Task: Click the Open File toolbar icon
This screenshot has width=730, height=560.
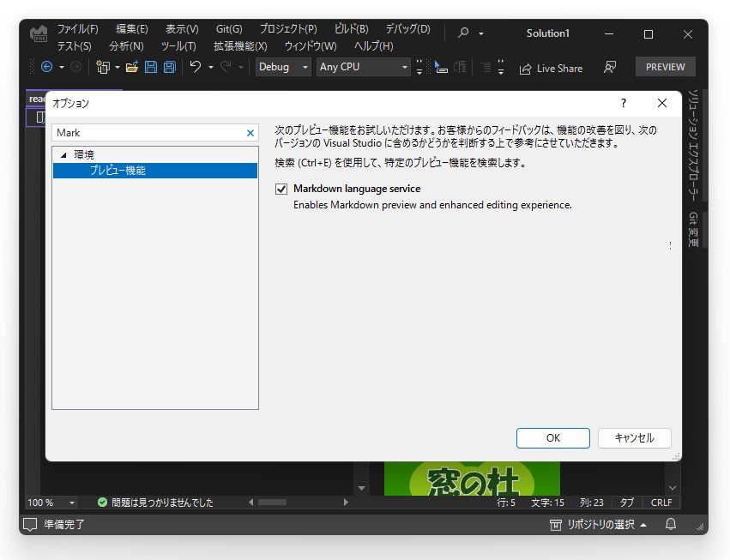Action: pos(130,67)
